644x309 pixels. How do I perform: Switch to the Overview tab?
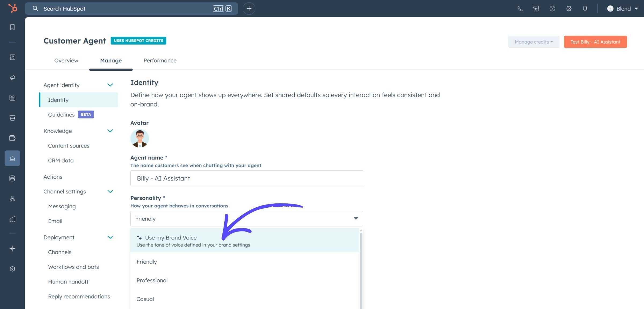click(x=66, y=60)
